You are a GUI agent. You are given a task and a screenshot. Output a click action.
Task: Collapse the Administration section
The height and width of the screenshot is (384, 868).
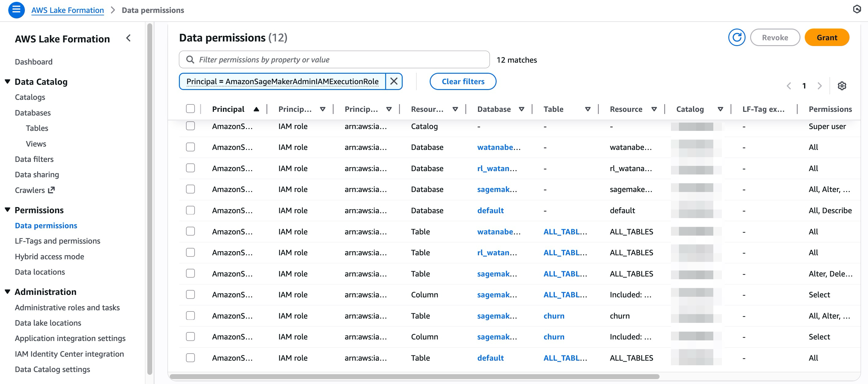7,292
